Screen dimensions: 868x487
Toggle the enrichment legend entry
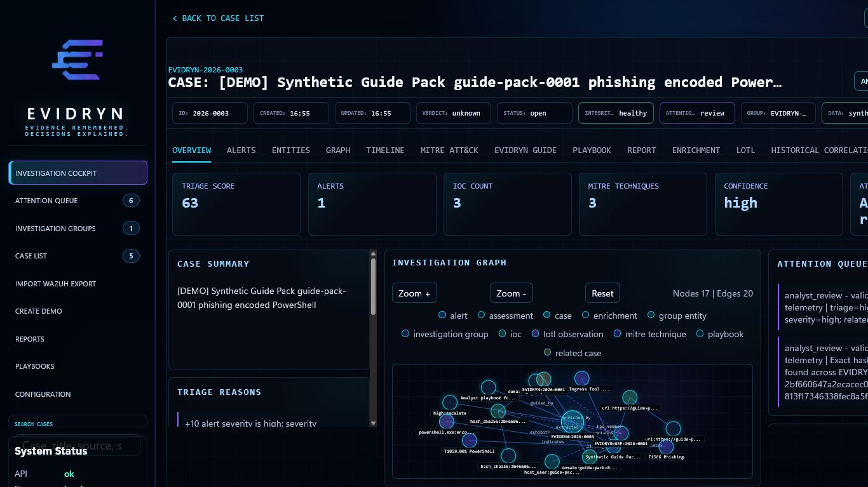point(609,316)
